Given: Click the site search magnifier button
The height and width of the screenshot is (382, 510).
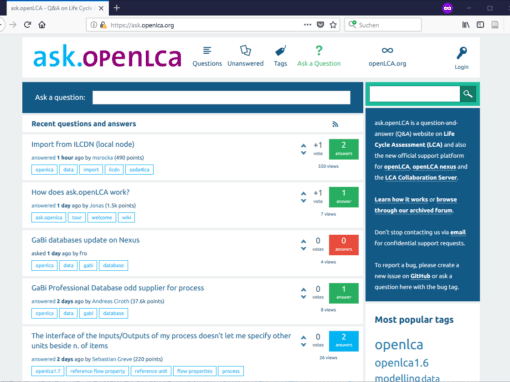Looking at the screenshot, I should 468,94.
